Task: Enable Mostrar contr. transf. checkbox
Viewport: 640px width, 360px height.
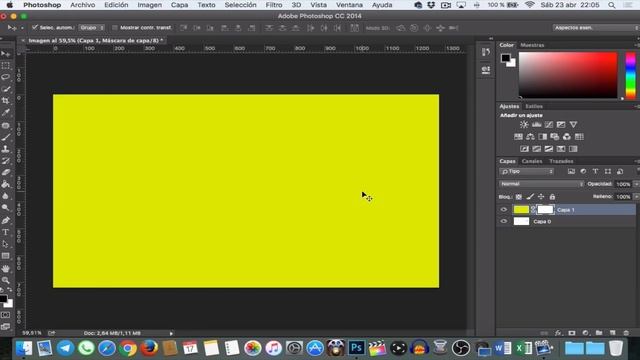Action: point(115,28)
